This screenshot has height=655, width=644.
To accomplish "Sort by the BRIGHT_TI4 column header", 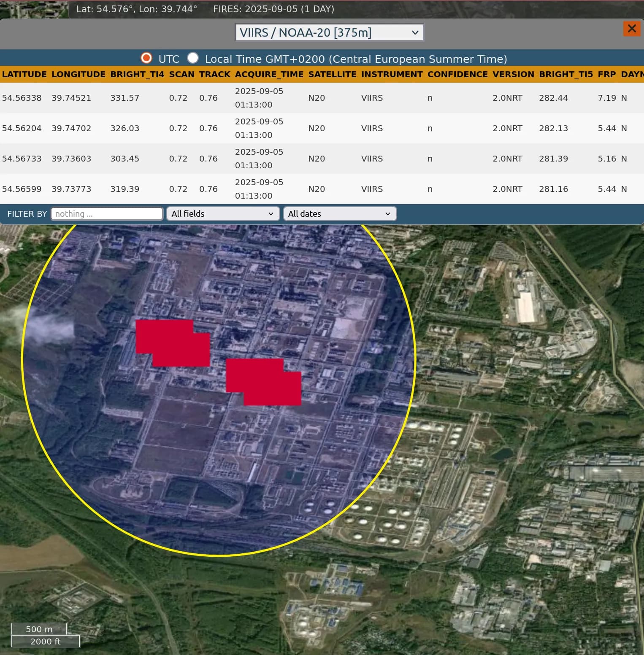I will point(137,74).
